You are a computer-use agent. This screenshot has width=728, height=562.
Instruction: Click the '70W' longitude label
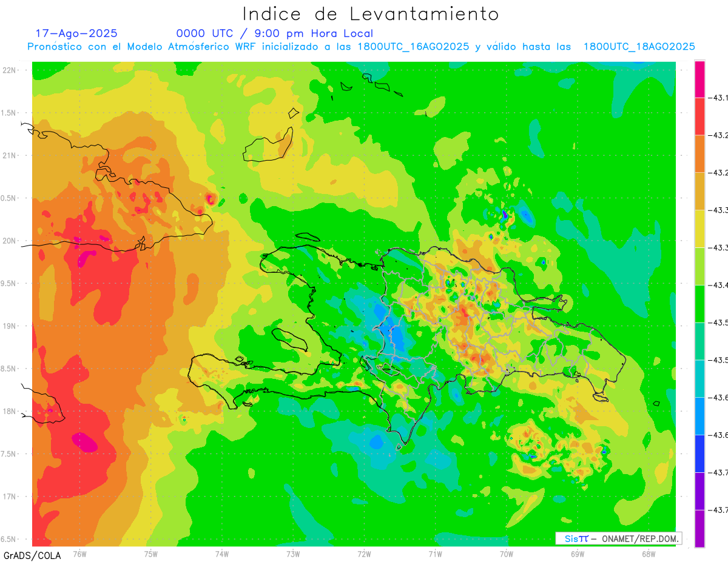coord(507,554)
